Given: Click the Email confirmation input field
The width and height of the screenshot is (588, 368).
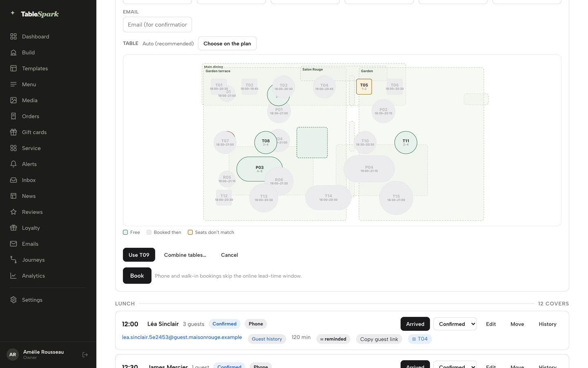Looking at the screenshot, I should (x=157, y=25).
